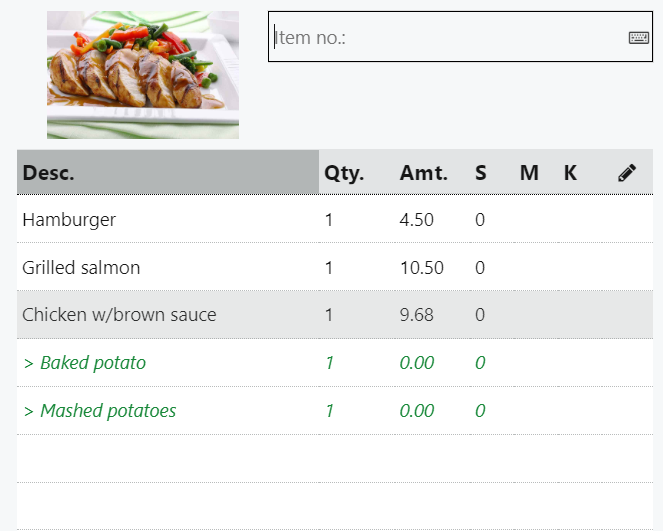The width and height of the screenshot is (663, 531).
Task: Click the pencil edit icon in the table header
Action: tap(627, 173)
